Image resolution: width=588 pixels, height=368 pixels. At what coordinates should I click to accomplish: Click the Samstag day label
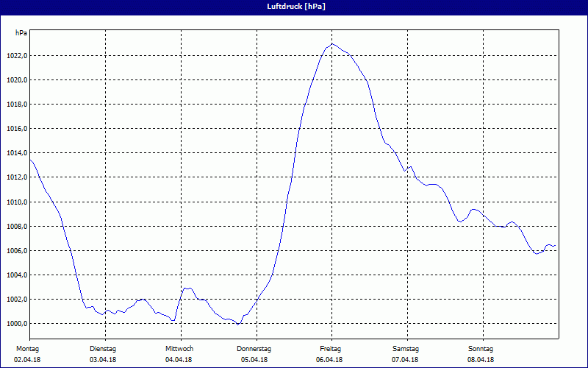[406, 348]
